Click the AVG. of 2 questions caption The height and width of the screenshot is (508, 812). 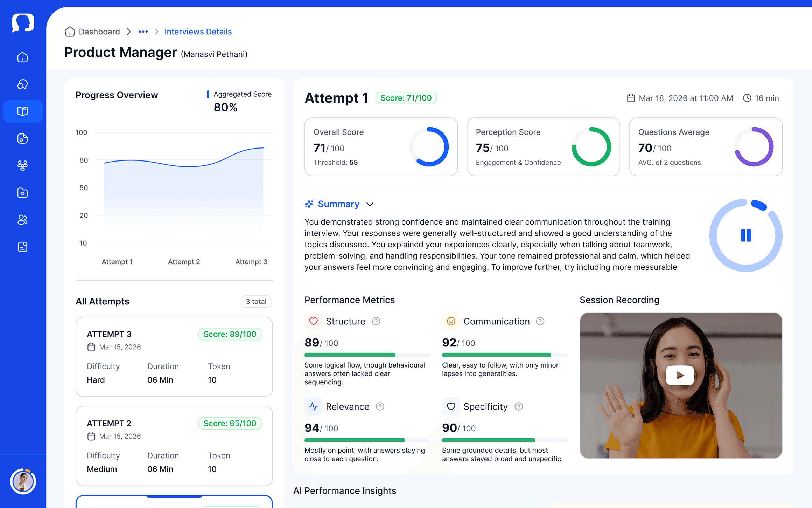coord(670,163)
